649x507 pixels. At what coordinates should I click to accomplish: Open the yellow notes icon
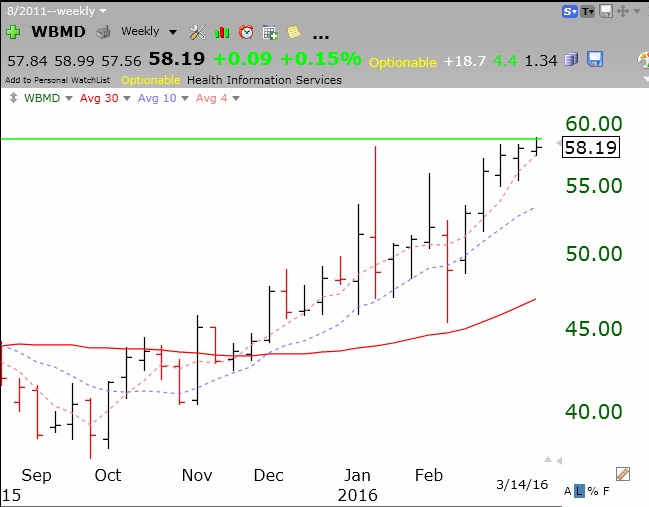(x=293, y=32)
